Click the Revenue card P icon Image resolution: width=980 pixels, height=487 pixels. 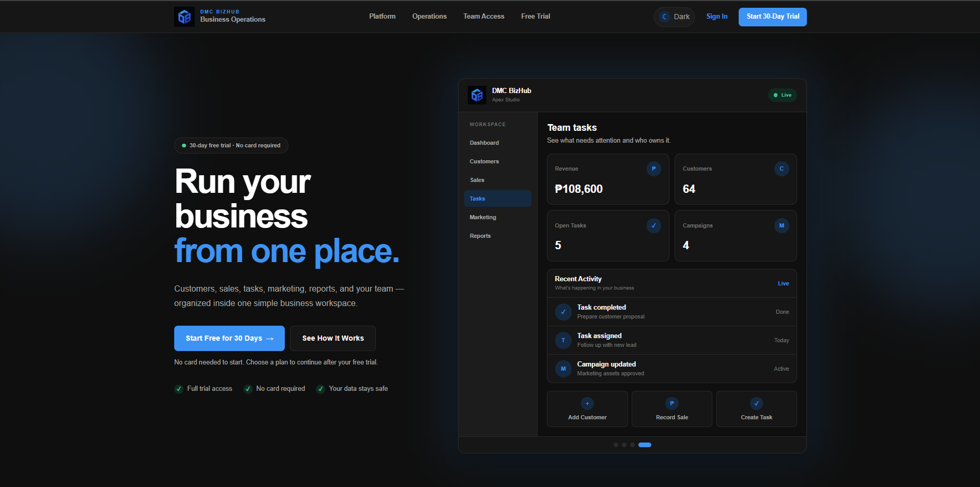click(x=654, y=169)
